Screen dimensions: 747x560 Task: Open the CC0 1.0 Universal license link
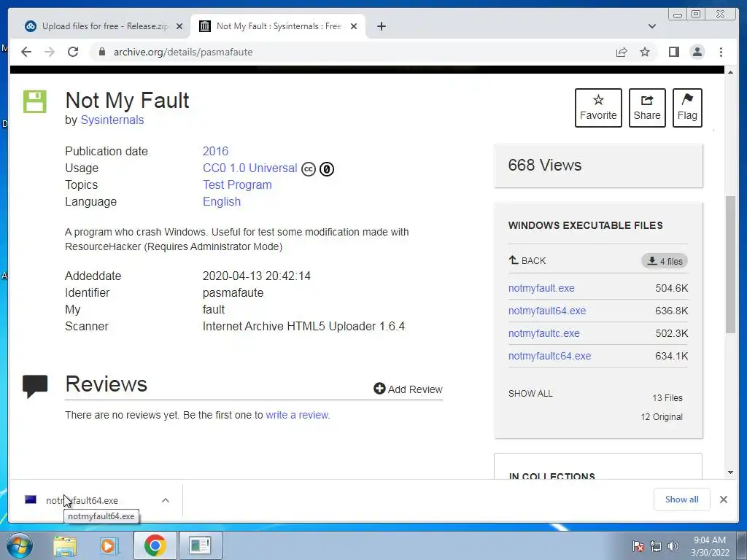coord(249,168)
